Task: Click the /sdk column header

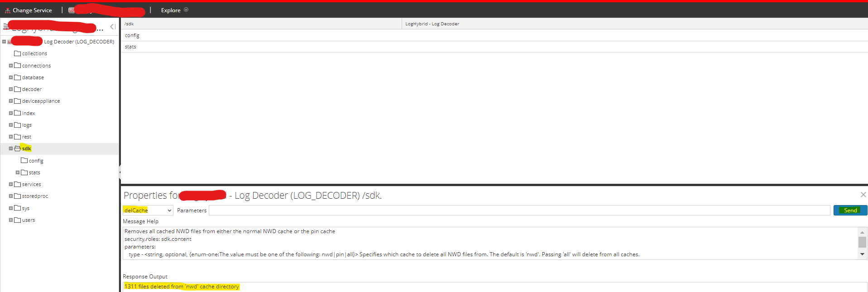Action: click(261, 24)
